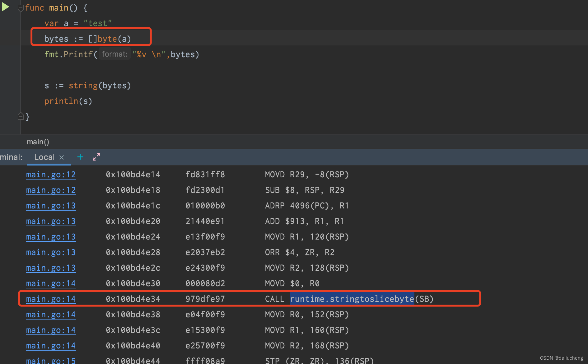Add a new terminal session

pyautogui.click(x=80, y=157)
